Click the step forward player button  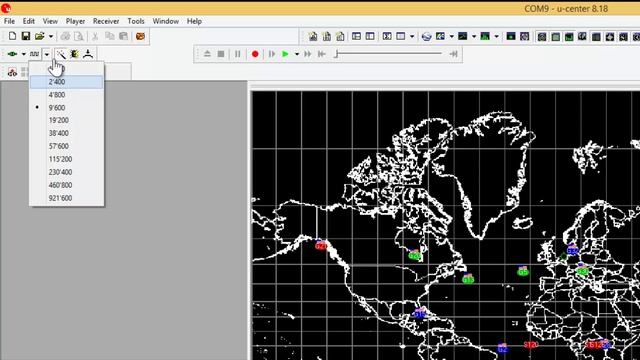click(272, 54)
